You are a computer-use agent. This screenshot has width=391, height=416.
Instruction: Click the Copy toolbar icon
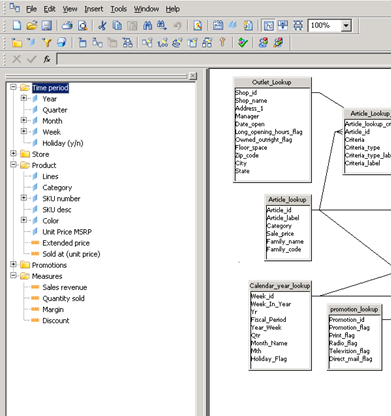point(117,25)
